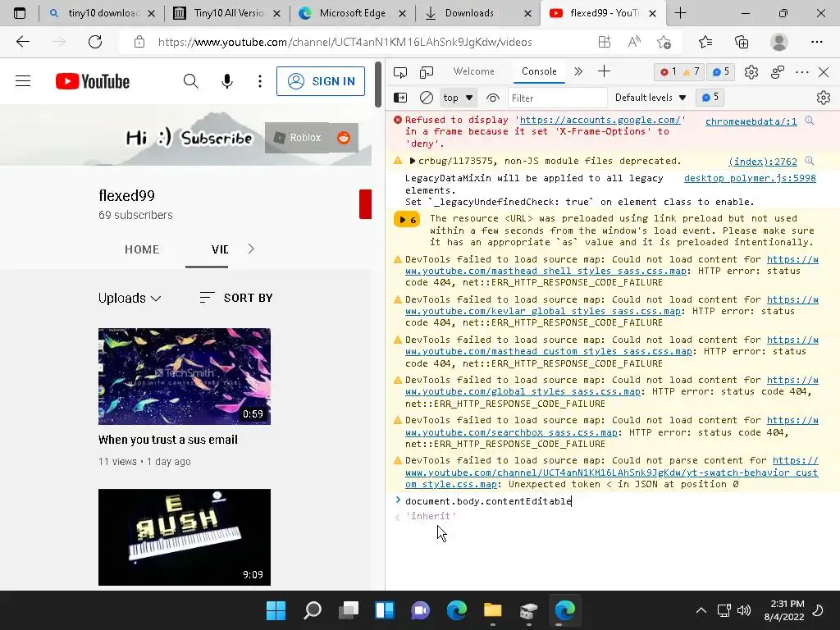Select the DevTools Console tab

click(539, 71)
